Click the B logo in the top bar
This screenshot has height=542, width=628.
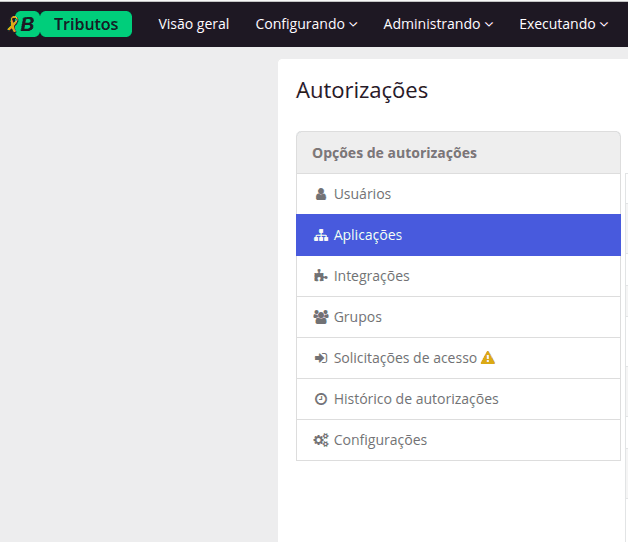click(23, 24)
